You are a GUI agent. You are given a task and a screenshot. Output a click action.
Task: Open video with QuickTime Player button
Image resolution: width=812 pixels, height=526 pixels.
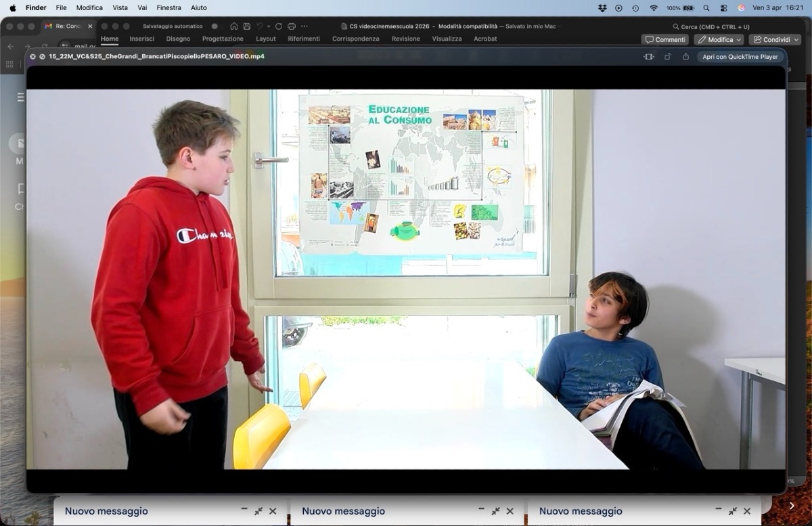point(740,57)
